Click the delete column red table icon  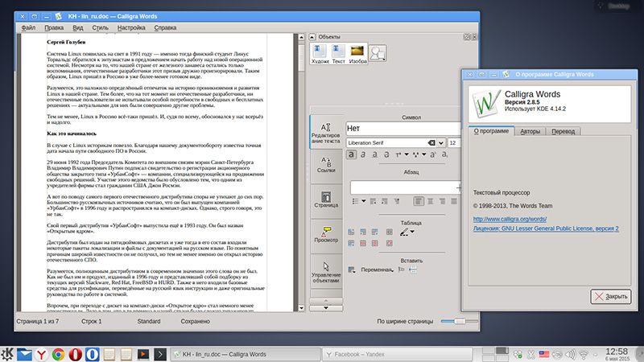pyautogui.click(x=375, y=244)
